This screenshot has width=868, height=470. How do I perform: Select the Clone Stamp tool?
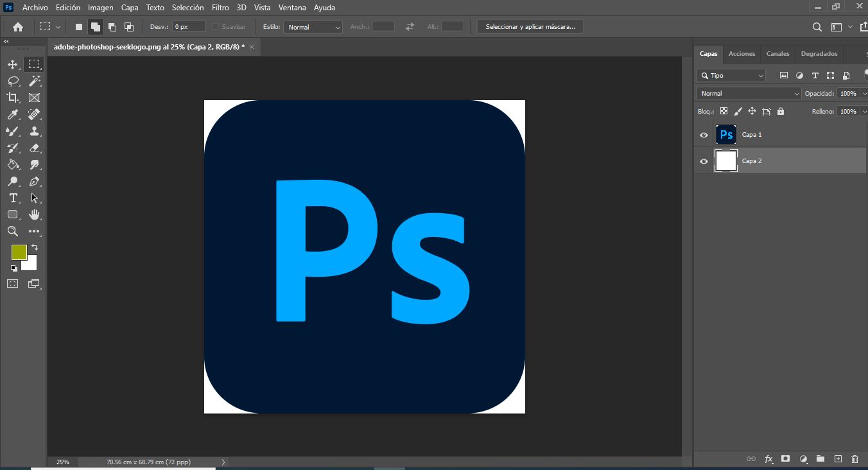34,131
